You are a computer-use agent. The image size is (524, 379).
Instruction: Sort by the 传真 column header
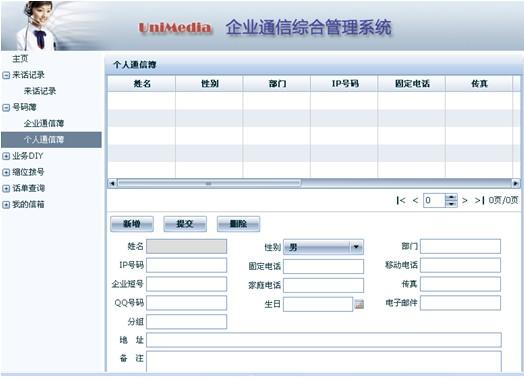[x=479, y=84]
